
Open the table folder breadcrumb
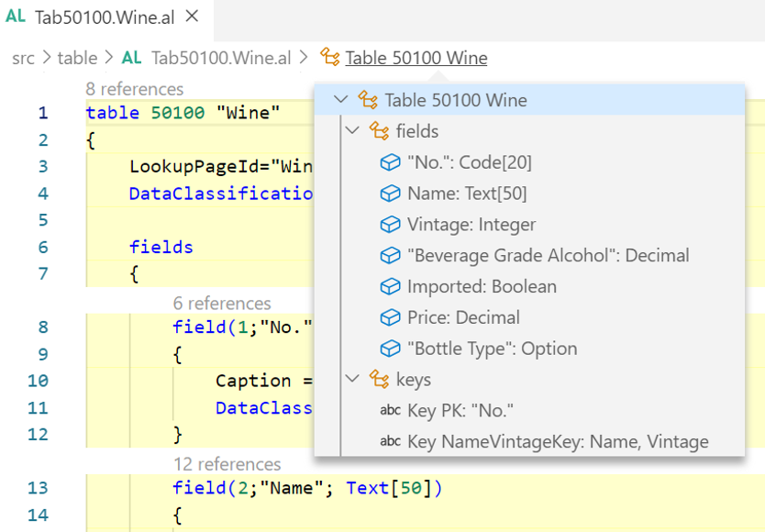(x=77, y=58)
